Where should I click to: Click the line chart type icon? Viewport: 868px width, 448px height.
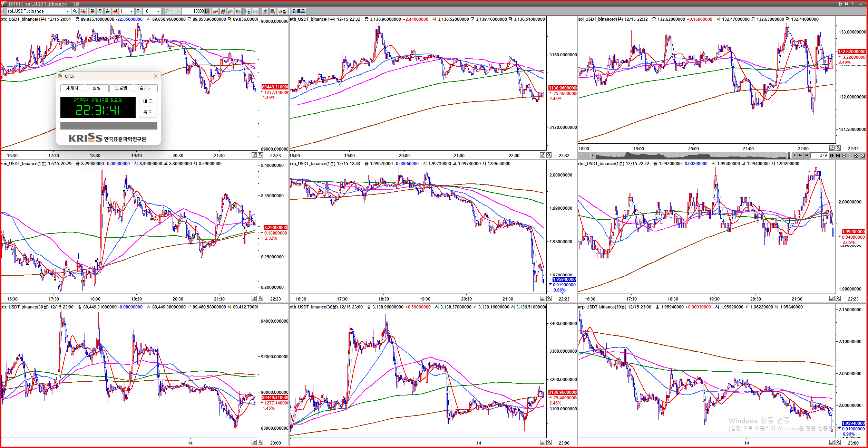click(x=215, y=11)
